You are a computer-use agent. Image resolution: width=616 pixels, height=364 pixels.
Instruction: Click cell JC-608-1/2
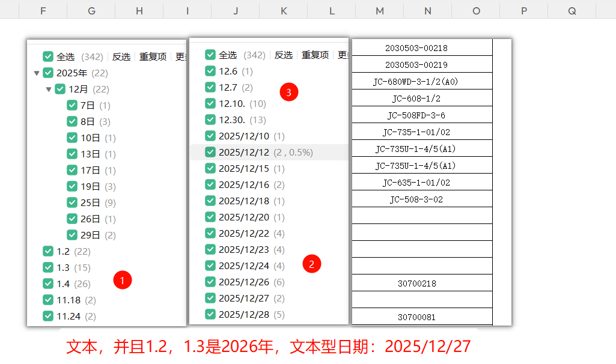coord(422,98)
